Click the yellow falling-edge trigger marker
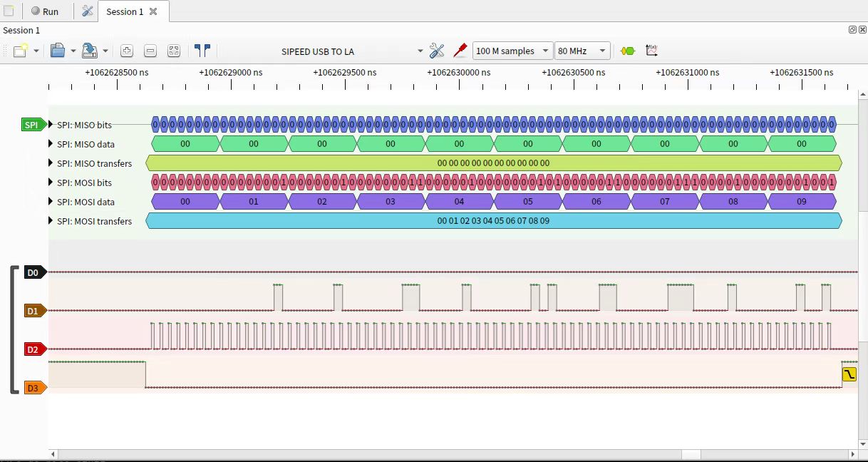Screen dimensions: 868x462 point(849,374)
